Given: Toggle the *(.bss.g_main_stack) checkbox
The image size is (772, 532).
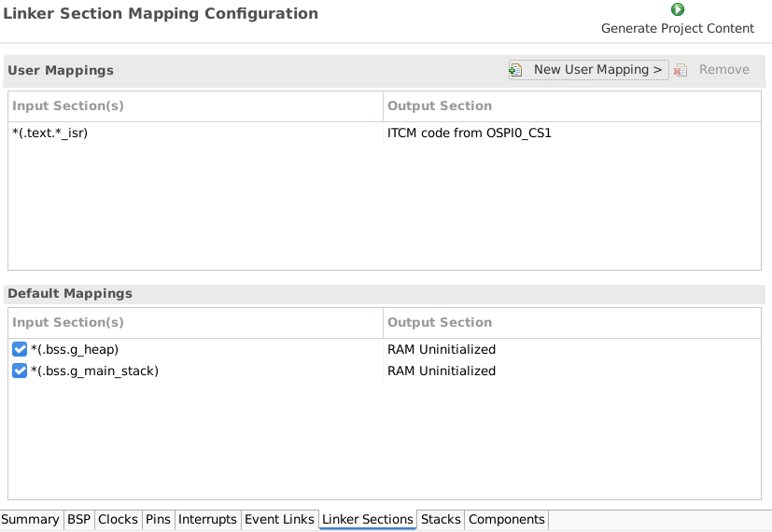Looking at the screenshot, I should [x=20, y=371].
